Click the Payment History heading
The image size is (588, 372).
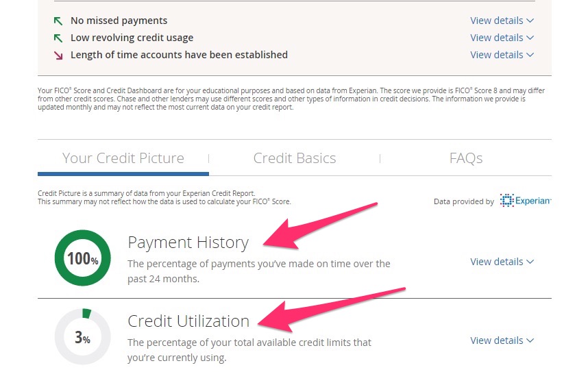(x=188, y=243)
